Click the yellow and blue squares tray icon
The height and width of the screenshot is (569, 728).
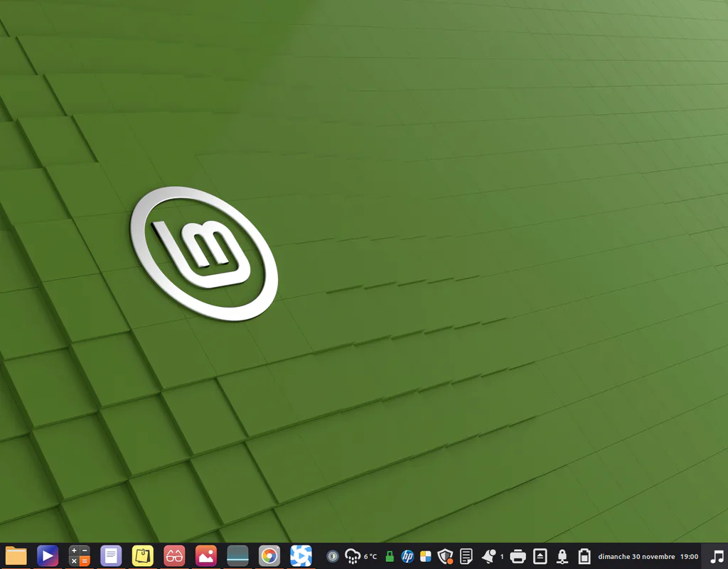pos(425,556)
